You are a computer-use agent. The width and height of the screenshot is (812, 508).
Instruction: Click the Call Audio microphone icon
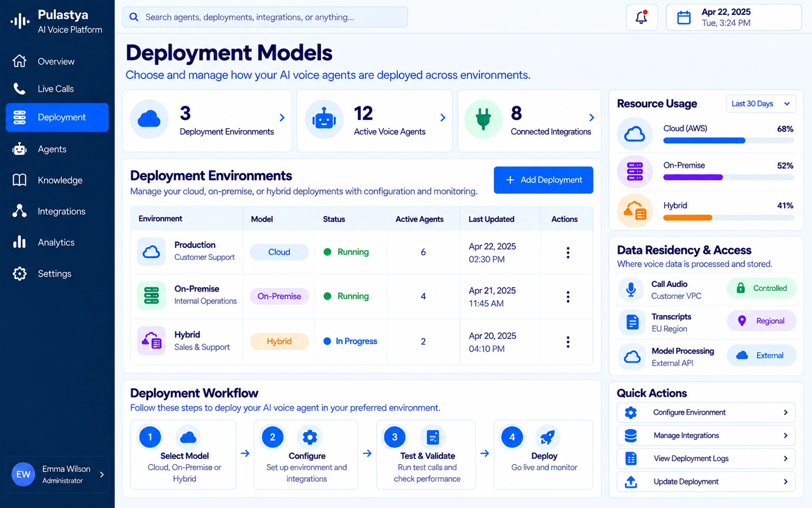[x=631, y=289]
